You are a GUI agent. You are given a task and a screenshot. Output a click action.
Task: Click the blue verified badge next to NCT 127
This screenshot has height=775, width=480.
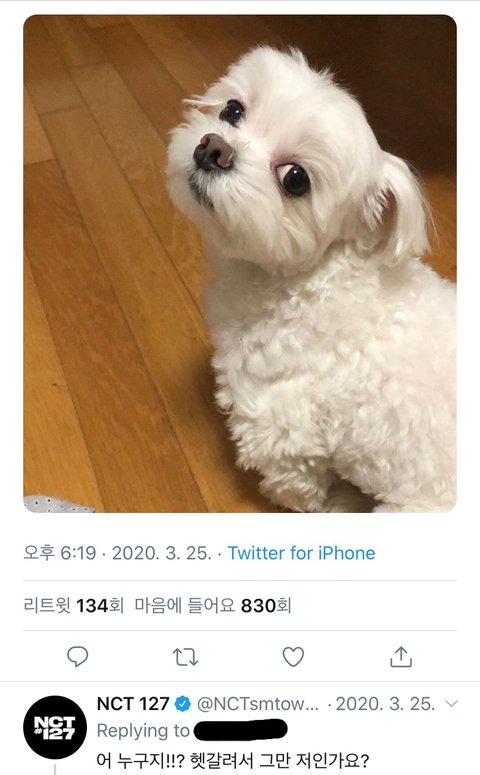click(183, 704)
